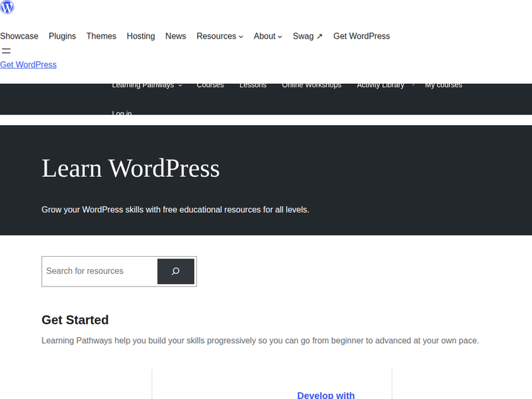This screenshot has width=532, height=399.
Task: Click the search magnifier button
Action: click(x=176, y=271)
